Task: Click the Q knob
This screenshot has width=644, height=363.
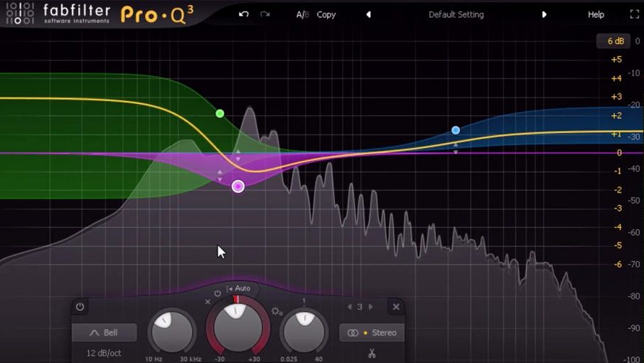Action: pyautogui.click(x=304, y=332)
